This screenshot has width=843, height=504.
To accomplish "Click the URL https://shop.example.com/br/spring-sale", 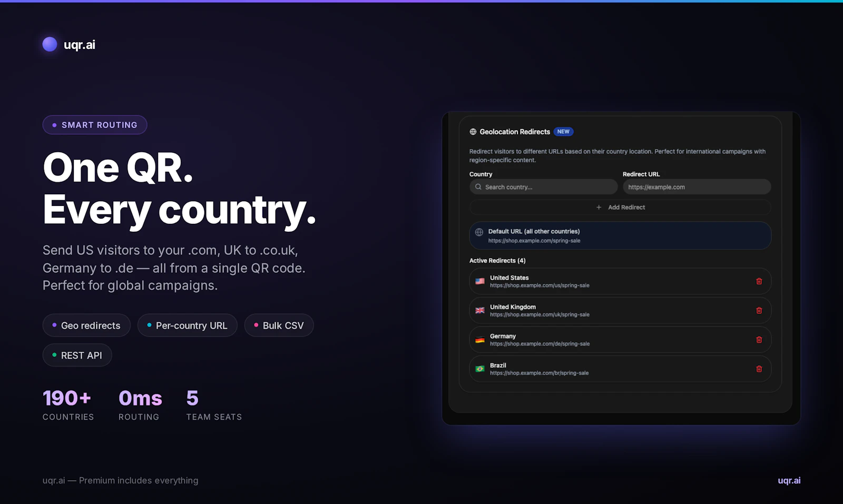I will click(x=539, y=373).
